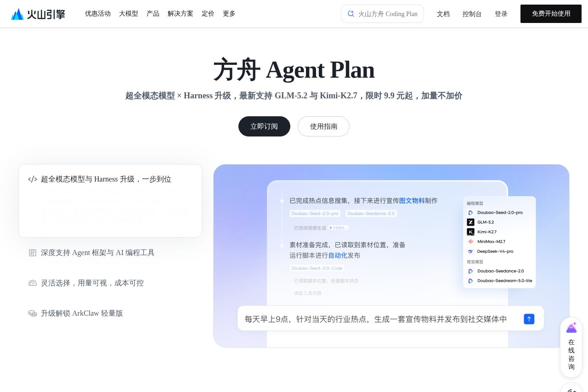Click the Doubao-Seedance-2.0 tag in the chat
The width and height of the screenshot is (588, 392).
pyautogui.click(x=371, y=213)
